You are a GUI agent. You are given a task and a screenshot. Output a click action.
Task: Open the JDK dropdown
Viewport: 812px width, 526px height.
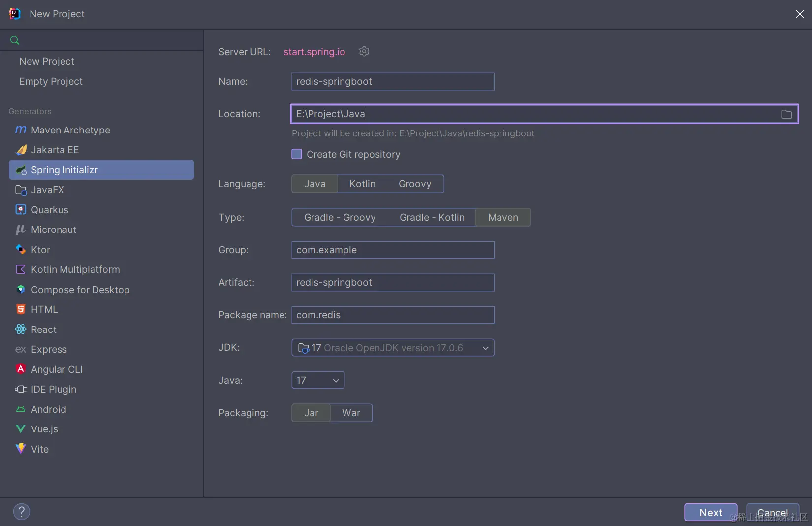[x=393, y=348]
